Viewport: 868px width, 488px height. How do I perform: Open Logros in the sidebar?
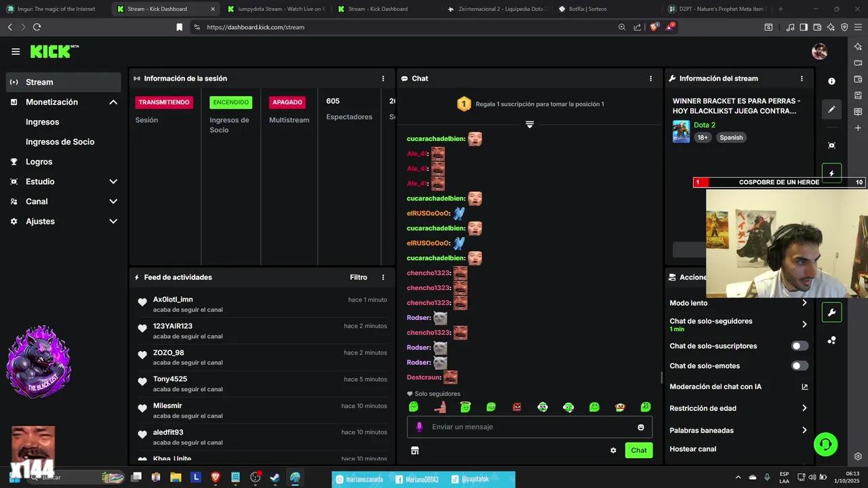point(39,162)
